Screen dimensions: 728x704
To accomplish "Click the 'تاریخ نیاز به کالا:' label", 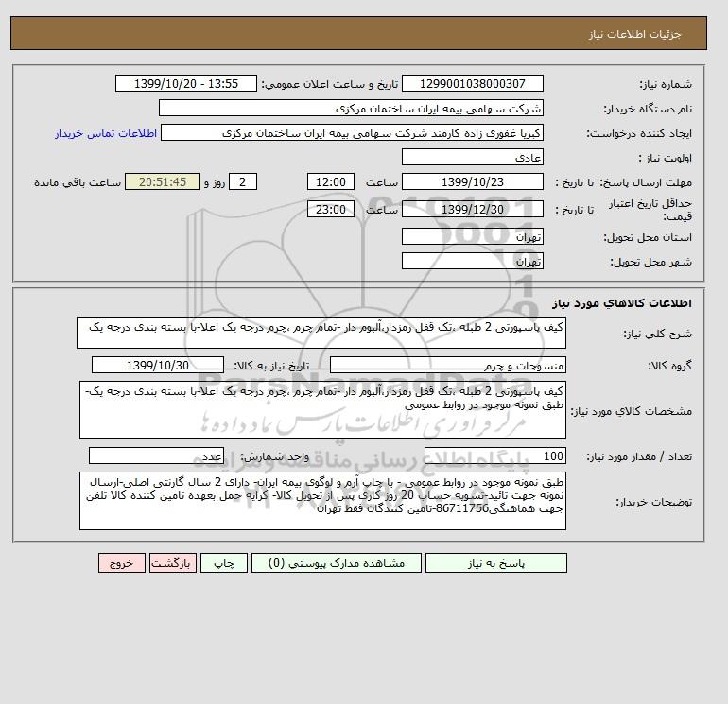I will point(271,366).
